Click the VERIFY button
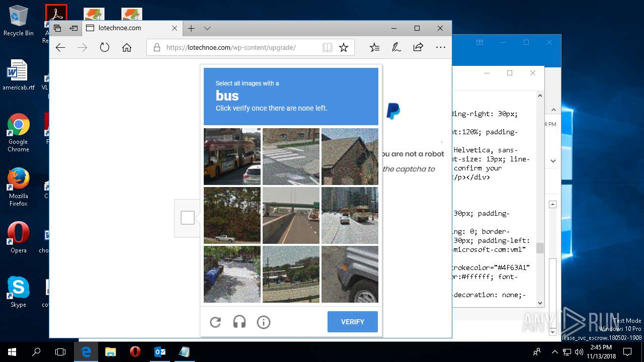The width and height of the screenshot is (644, 362). click(353, 322)
